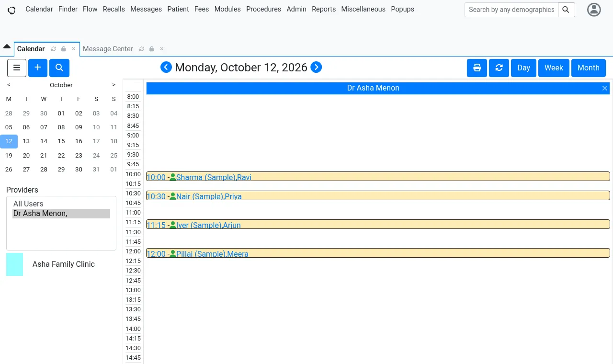Close the Message Center tab
Image resolution: width=613 pixels, height=364 pixels.
click(x=162, y=49)
